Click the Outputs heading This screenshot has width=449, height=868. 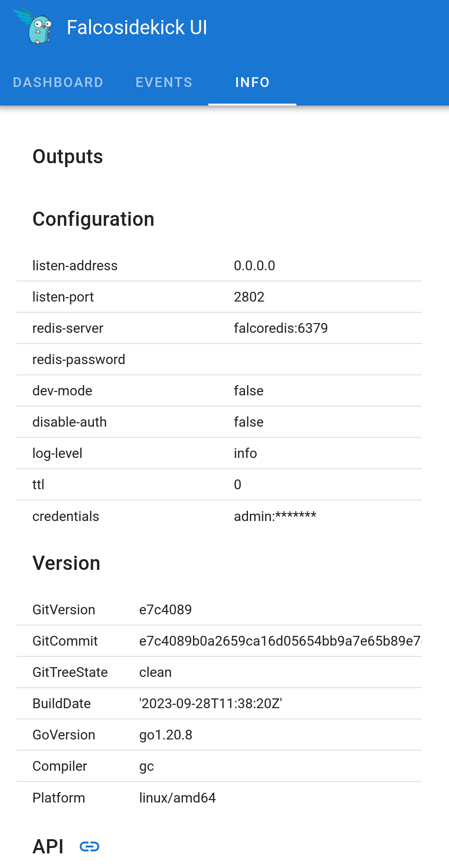[x=67, y=156]
